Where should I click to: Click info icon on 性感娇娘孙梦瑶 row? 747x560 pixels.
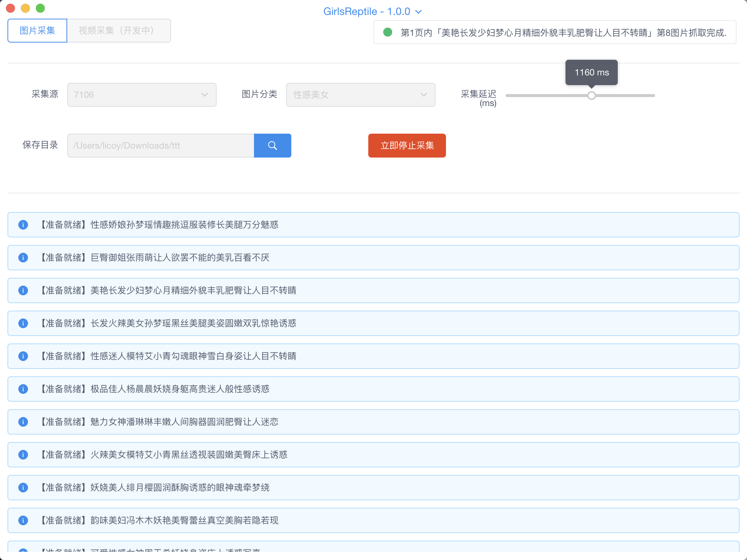coord(23,225)
